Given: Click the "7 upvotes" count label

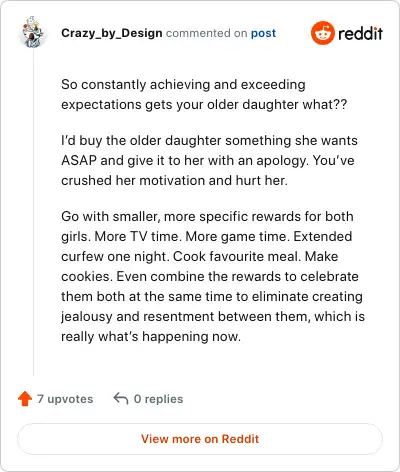Looking at the screenshot, I should 65,399.
